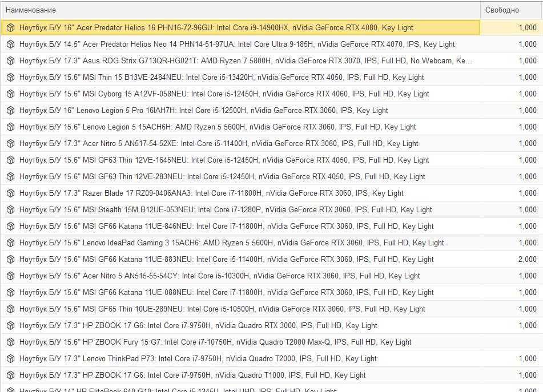The width and height of the screenshot is (543, 392).
Task: Click the Наименование column header
Action: point(240,10)
